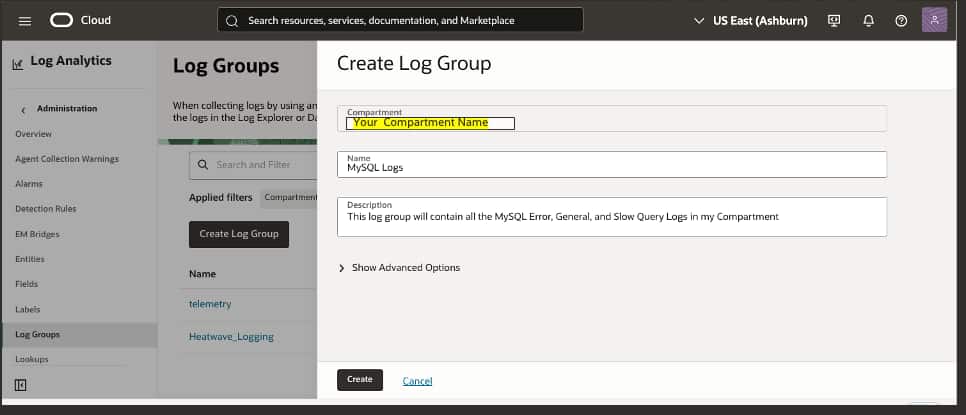966x415 pixels.
Task: Click the Cancel link
Action: click(417, 380)
